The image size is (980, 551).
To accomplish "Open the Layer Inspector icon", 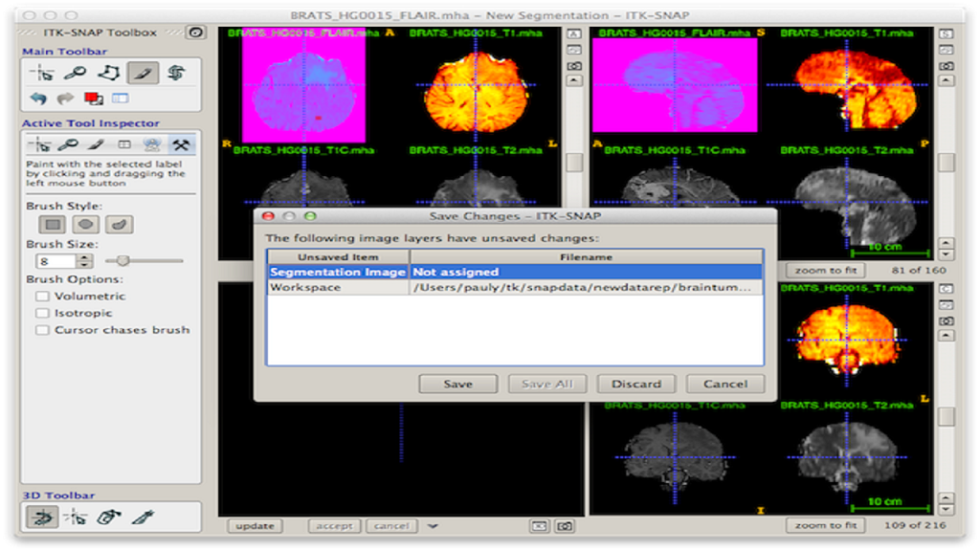I will click(120, 98).
